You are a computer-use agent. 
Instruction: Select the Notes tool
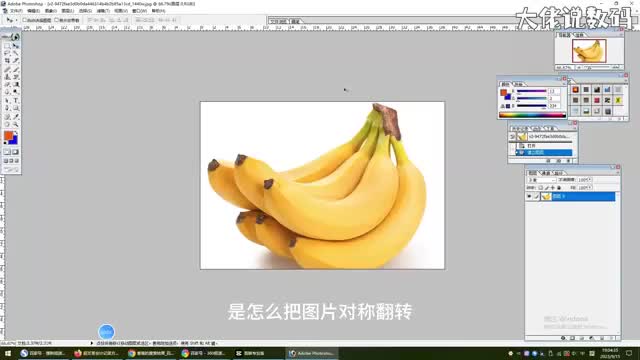pyautogui.click(x=7, y=116)
